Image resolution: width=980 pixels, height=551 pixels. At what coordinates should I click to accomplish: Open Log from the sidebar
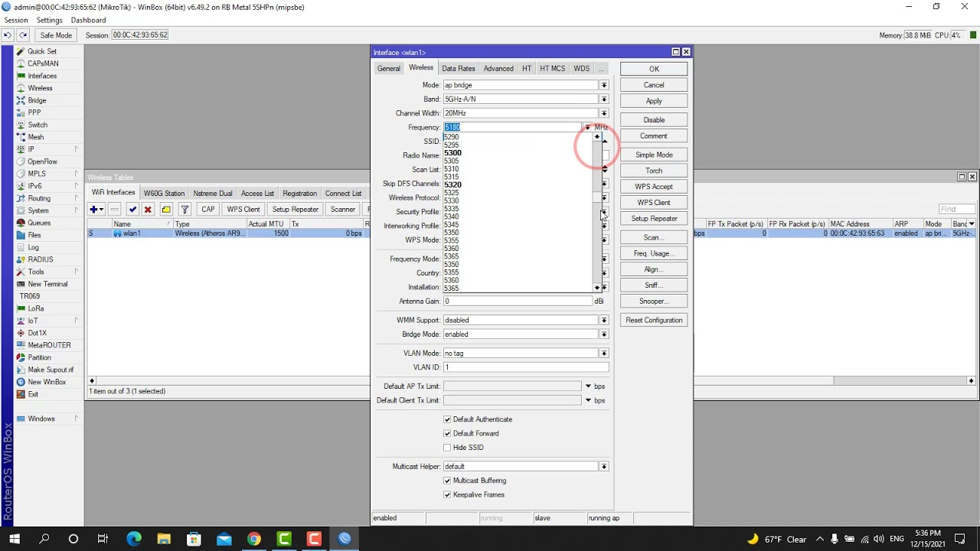(x=34, y=247)
